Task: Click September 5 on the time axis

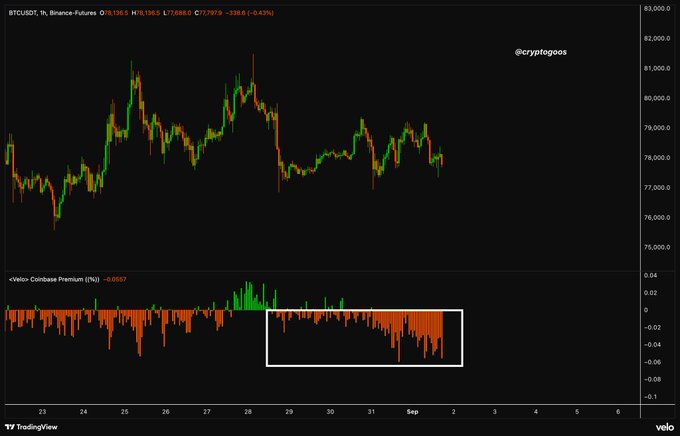Action: tap(577, 412)
